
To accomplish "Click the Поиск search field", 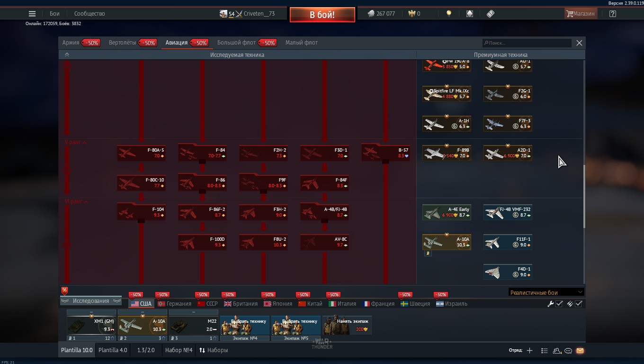I will click(x=527, y=43).
